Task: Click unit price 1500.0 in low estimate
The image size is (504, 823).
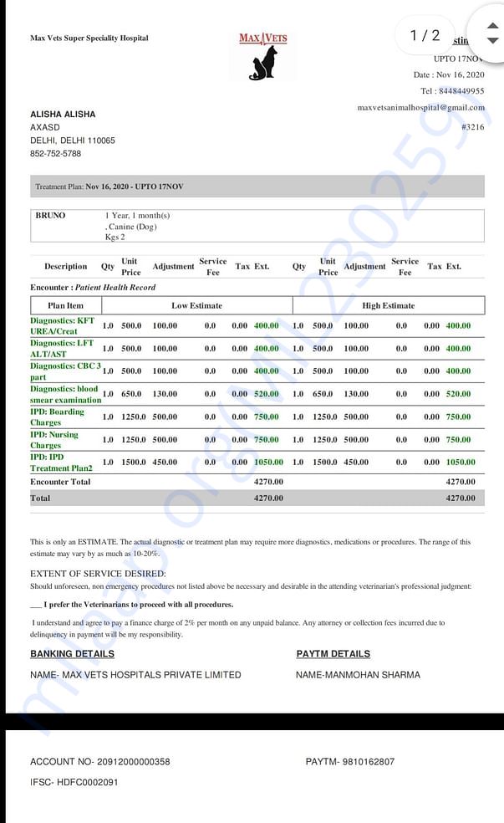Action: 133,462
